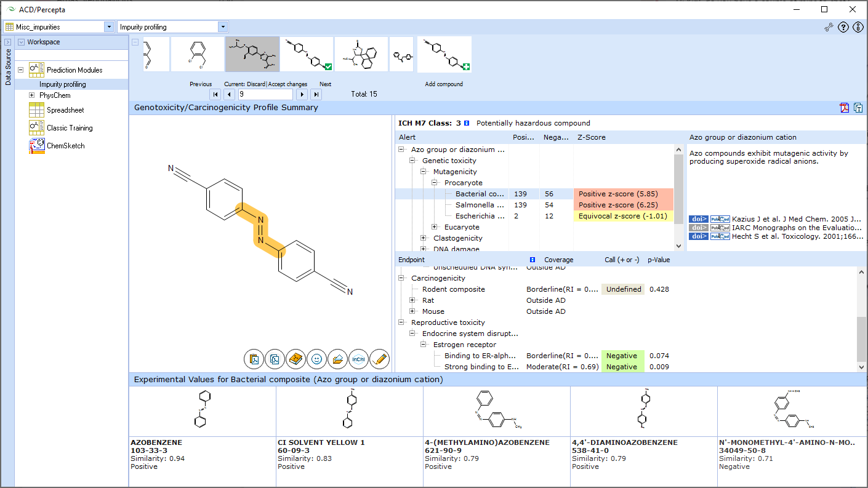Click the smiley face icon below structure
Screen dimensions: 868x488
point(316,358)
